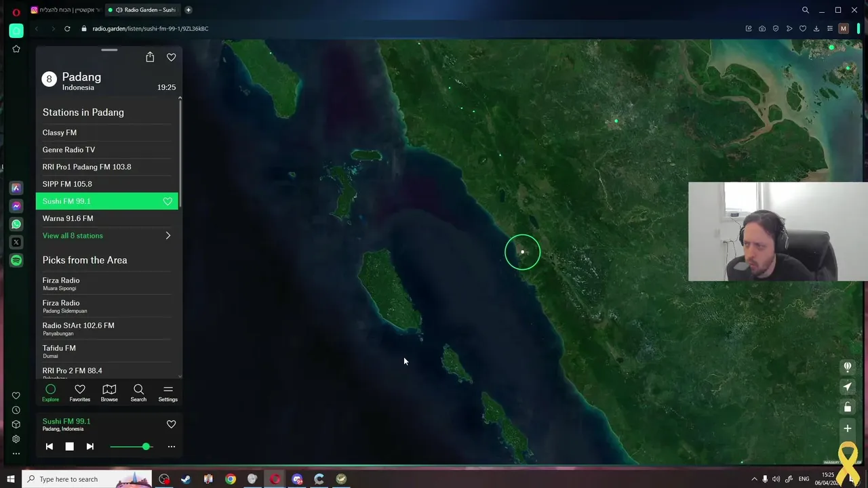This screenshot has height=488, width=868.
Task: Open Google Chrome from the taskbar
Action: pyautogui.click(x=231, y=479)
